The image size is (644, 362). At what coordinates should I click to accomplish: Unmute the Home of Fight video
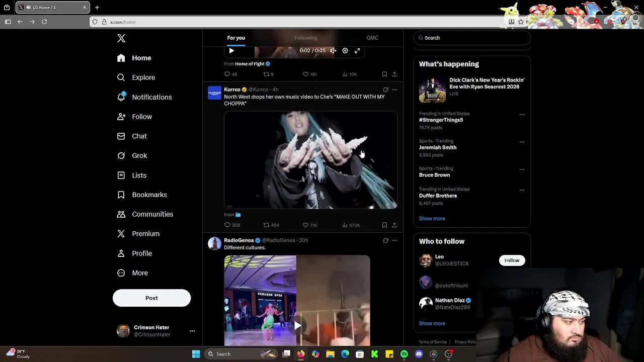pos(333,51)
